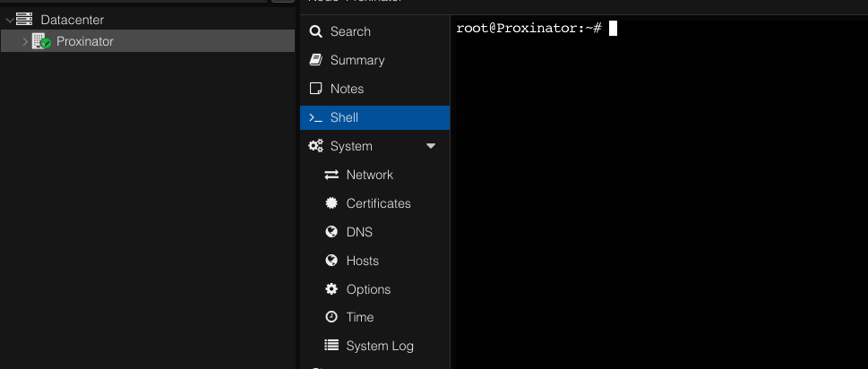The width and height of the screenshot is (868, 369).
Task: Open the Options menu entry
Action: point(368,289)
